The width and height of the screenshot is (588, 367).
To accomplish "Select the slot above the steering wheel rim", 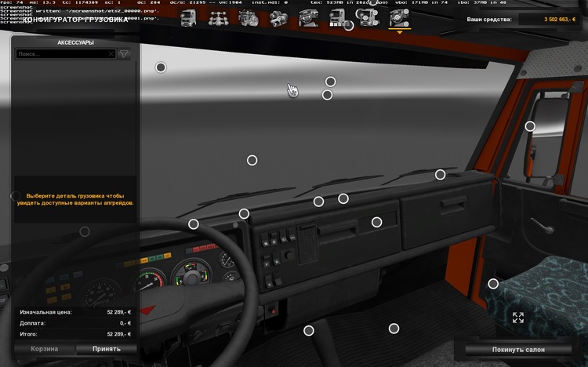I will 194,224.
